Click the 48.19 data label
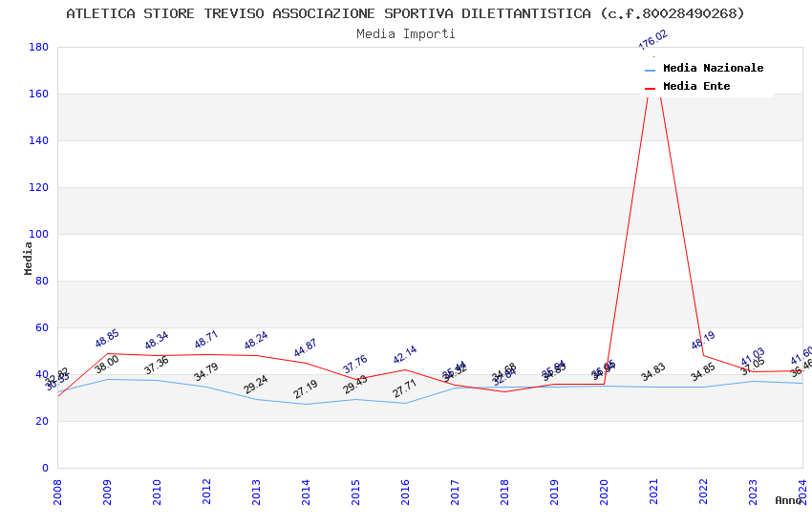Viewport: 812px width, 525px height. (x=703, y=341)
